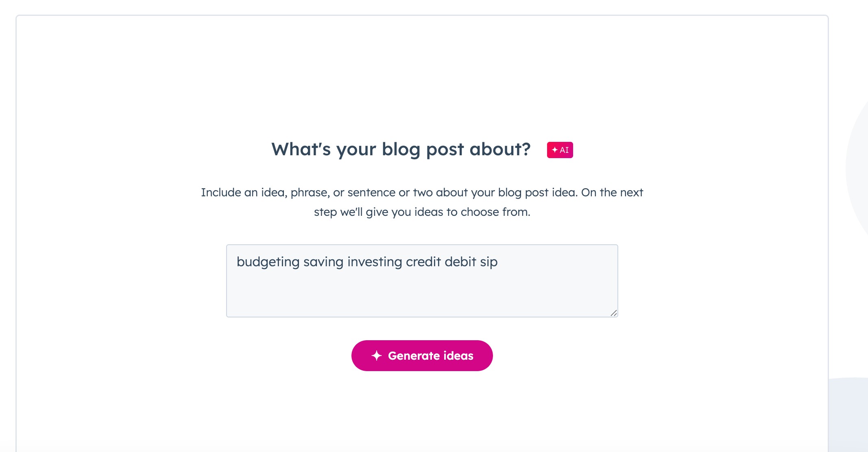Click the "Generate ideas" label text
This screenshot has height=452, width=868.
[431, 356]
